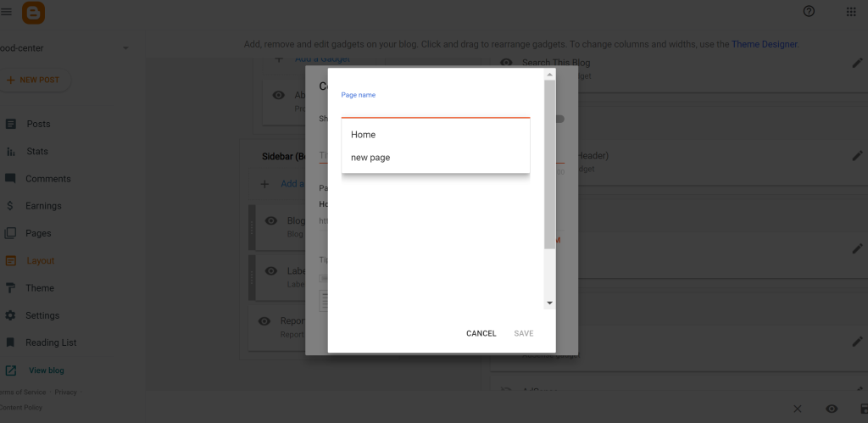Click the dialog scrollbar down arrow

point(549,303)
